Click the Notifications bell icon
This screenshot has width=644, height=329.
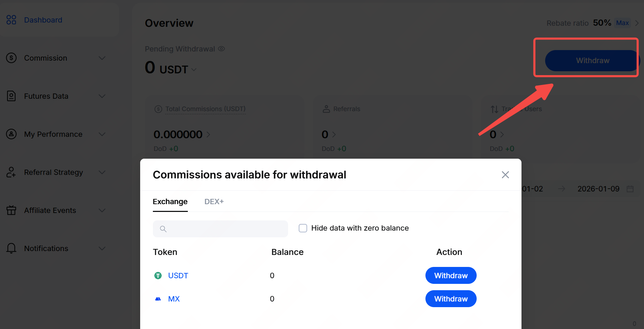point(11,248)
